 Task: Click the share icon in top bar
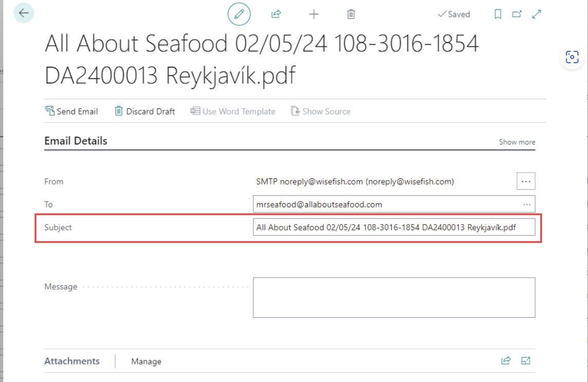point(276,14)
